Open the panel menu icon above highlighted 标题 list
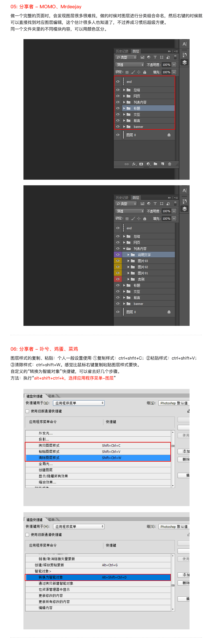Screen dimensions: 213x644 coord(176,51)
